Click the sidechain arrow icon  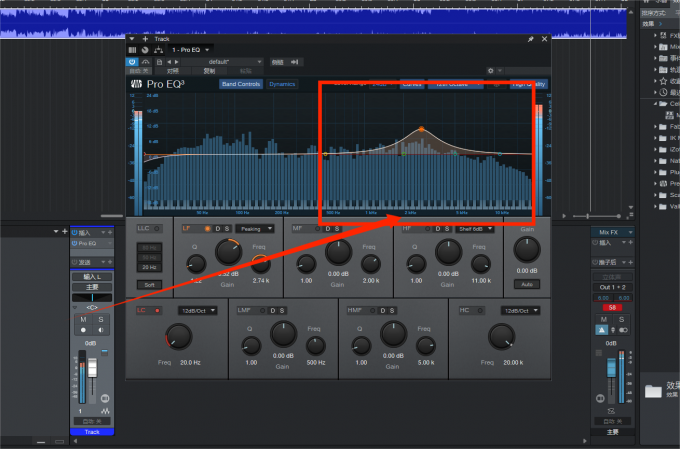(294, 62)
